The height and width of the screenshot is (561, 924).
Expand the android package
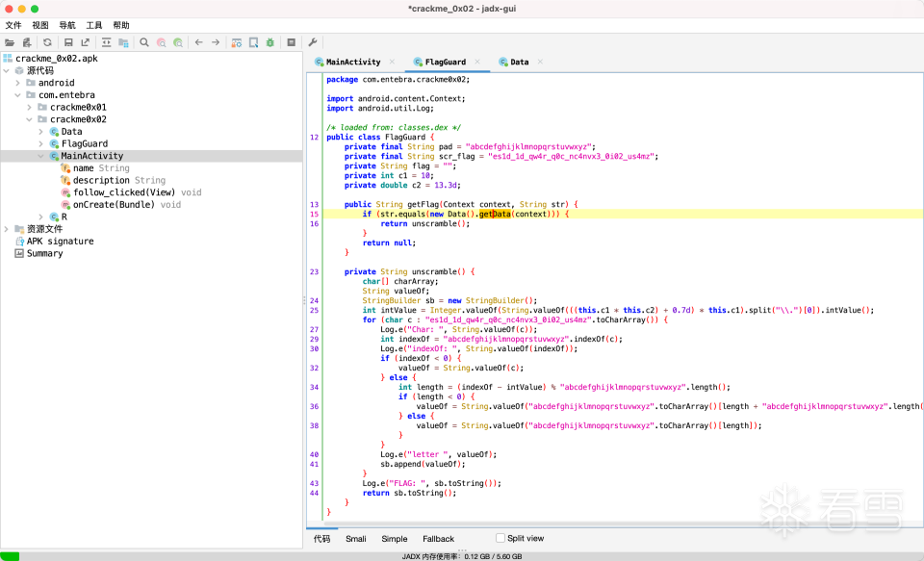click(17, 83)
